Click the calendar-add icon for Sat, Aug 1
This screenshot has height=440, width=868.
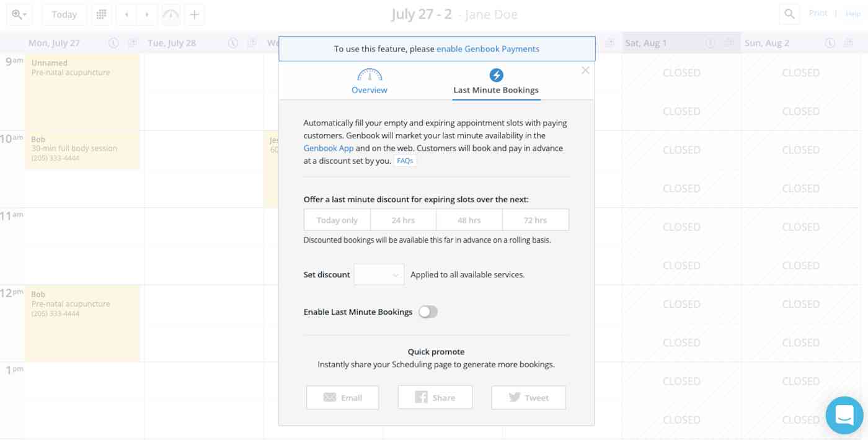coord(730,43)
